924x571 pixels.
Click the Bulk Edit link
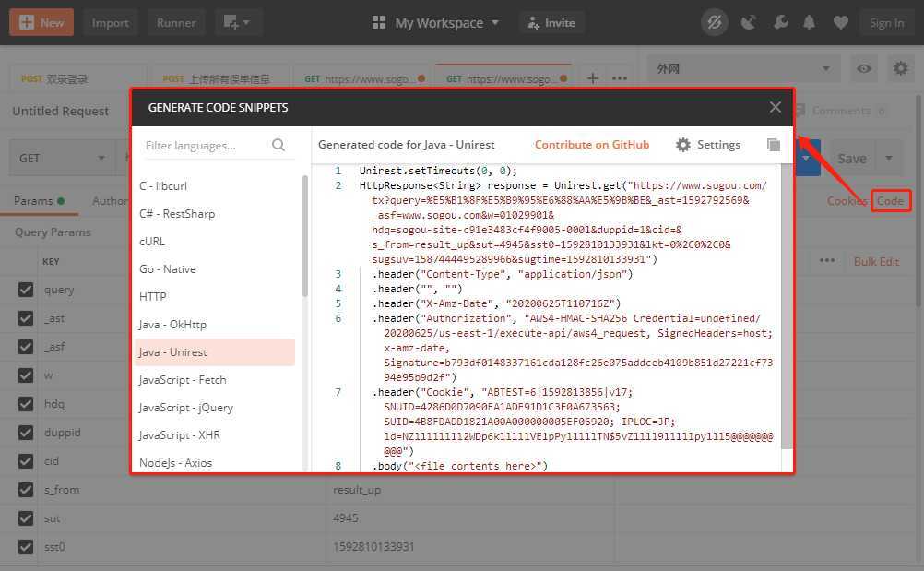(x=876, y=261)
